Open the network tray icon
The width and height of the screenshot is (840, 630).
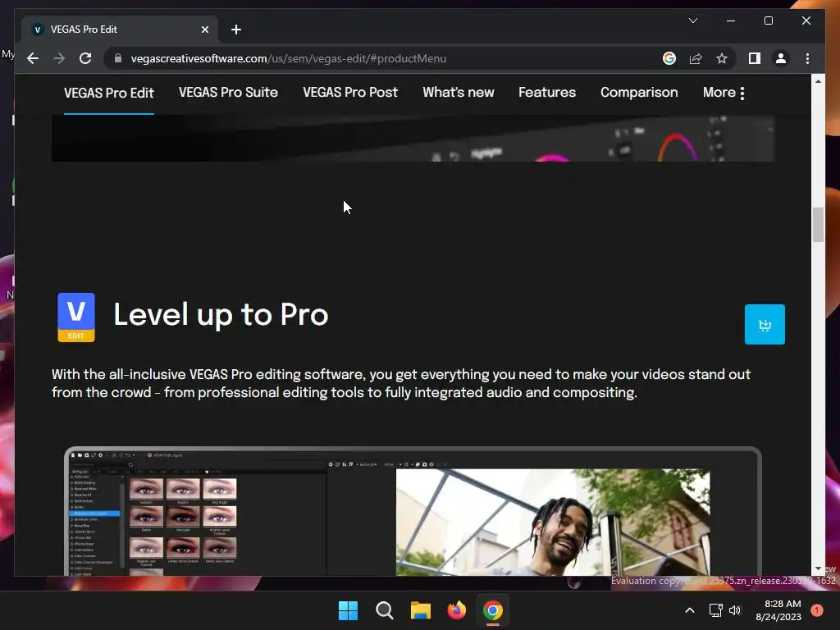coord(715,610)
